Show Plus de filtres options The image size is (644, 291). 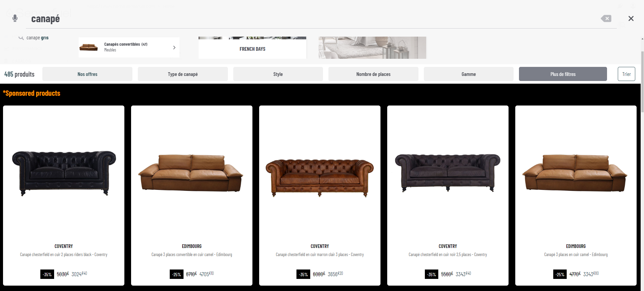(x=563, y=74)
